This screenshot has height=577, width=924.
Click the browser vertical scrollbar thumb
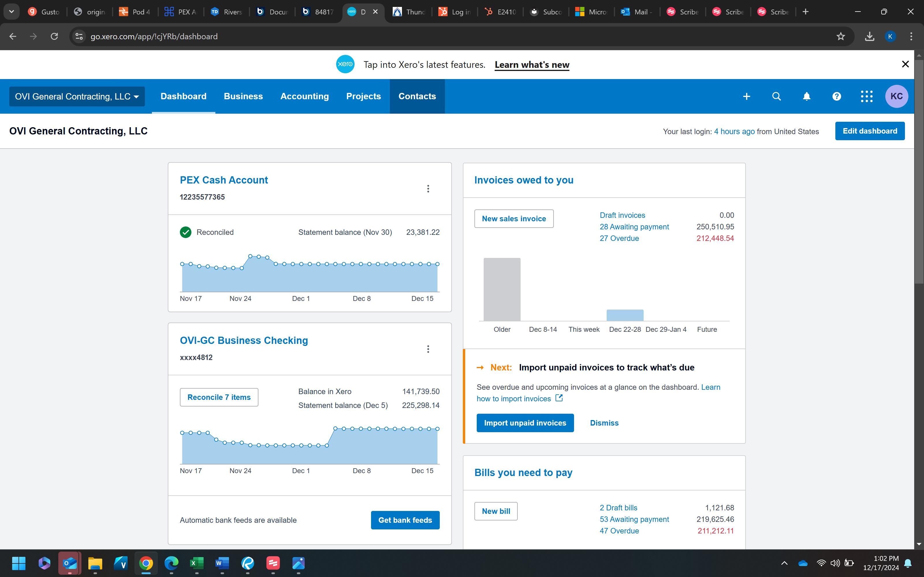click(x=919, y=172)
